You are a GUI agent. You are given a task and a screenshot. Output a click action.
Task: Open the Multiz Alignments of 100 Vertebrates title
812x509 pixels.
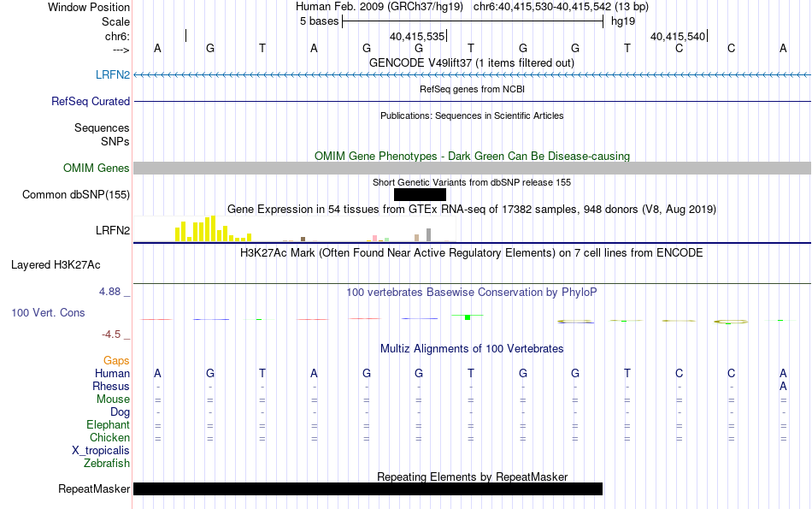point(472,349)
